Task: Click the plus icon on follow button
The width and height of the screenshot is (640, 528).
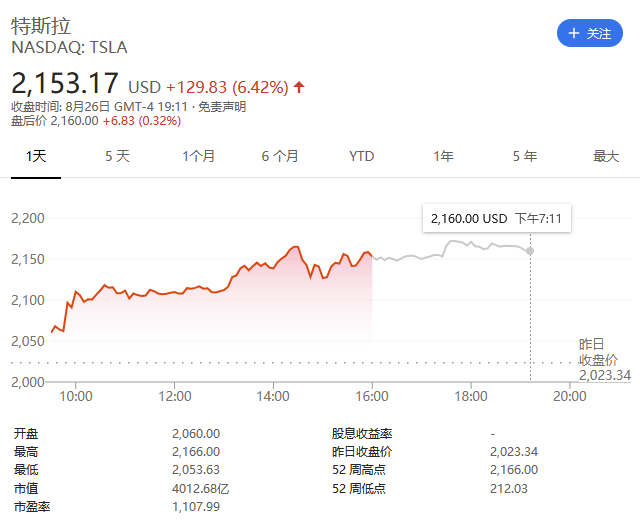Action: (x=573, y=33)
